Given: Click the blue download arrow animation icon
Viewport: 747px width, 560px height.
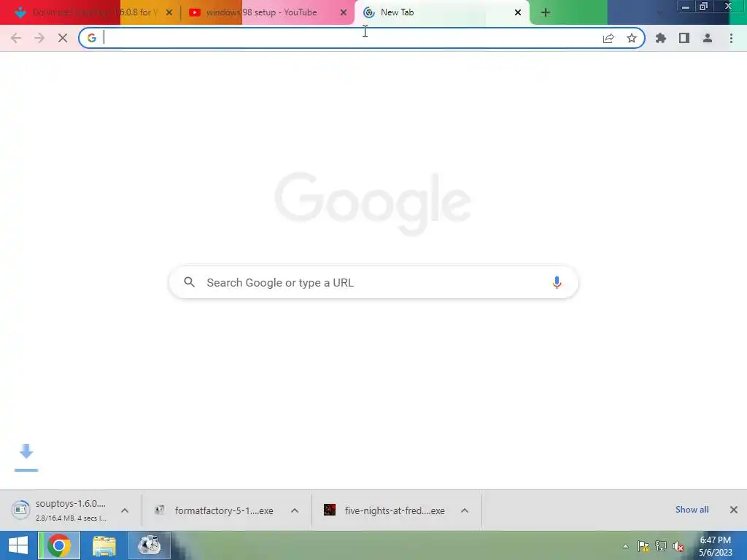Looking at the screenshot, I should [x=26, y=457].
